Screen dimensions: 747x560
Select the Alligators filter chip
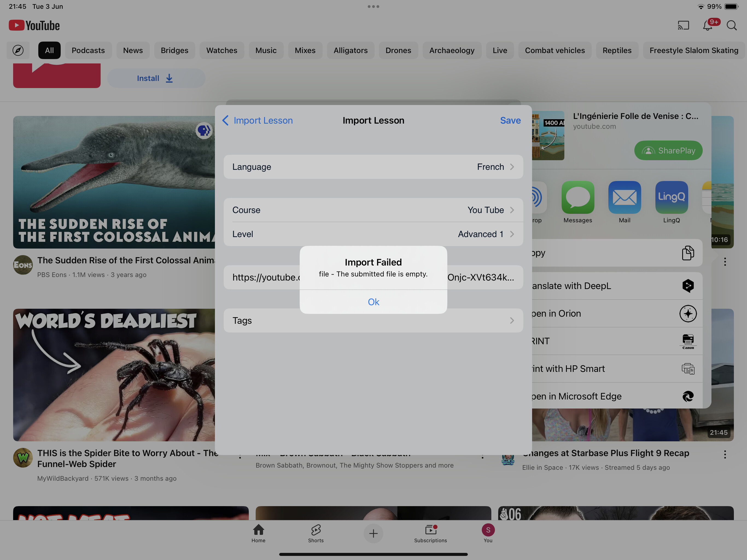pos(351,50)
